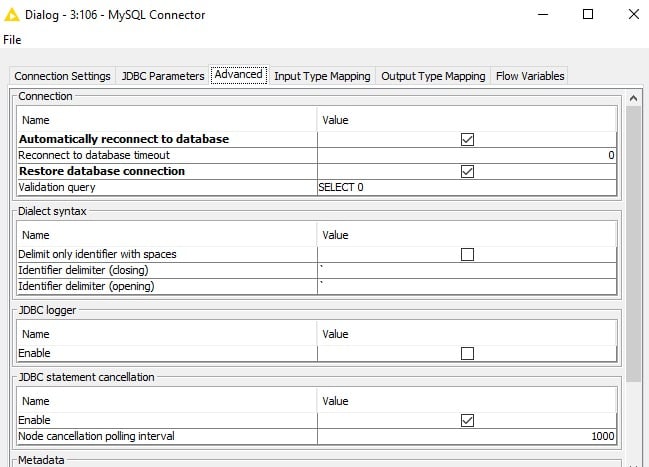This screenshot has width=649, height=467.
Task: Edit the Validation query SELECT 0 field
Action: coord(467,187)
